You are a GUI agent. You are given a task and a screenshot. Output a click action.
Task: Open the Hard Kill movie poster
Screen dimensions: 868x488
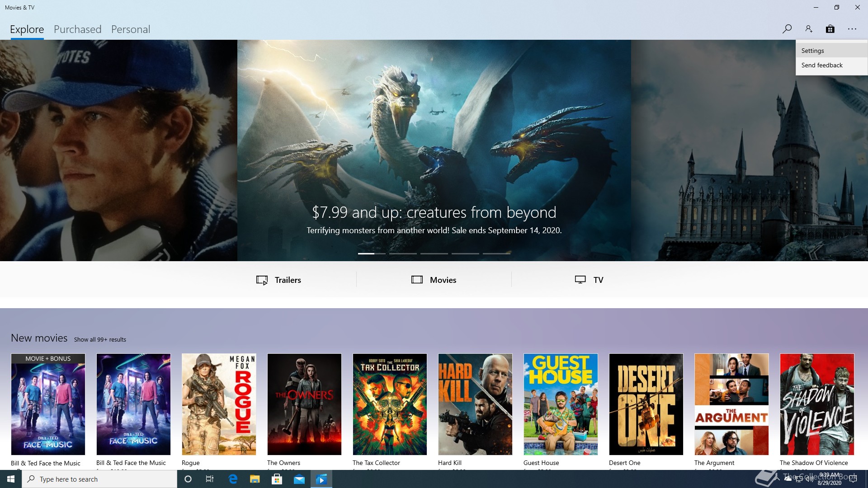pyautogui.click(x=475, y=404)
